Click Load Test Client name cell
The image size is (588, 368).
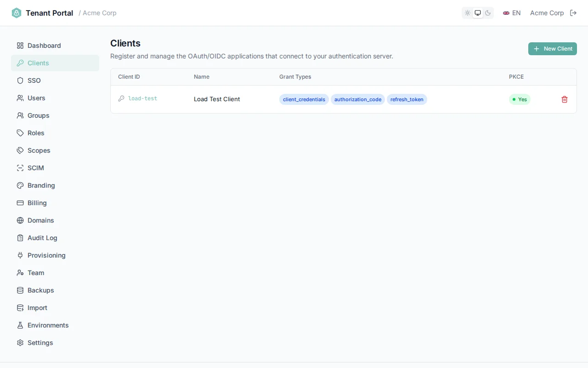(x=217, y=99)
